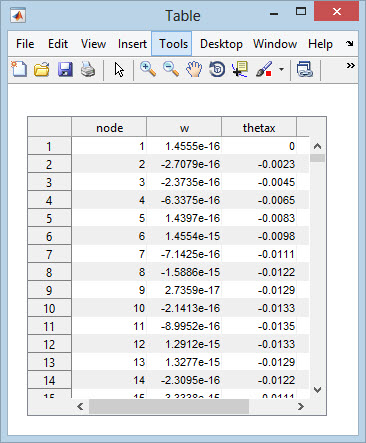The height and width of the screenshot is (443, 366).
Task: Click the thetax column header
Action: pyautogui.click(x=259, y=127)
